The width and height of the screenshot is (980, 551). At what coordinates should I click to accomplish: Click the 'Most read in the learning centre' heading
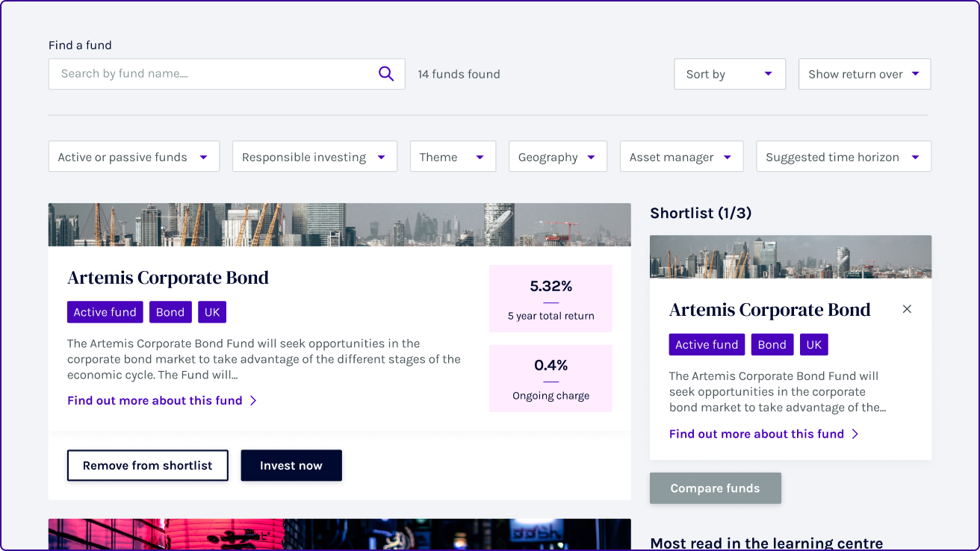[766, 543]
